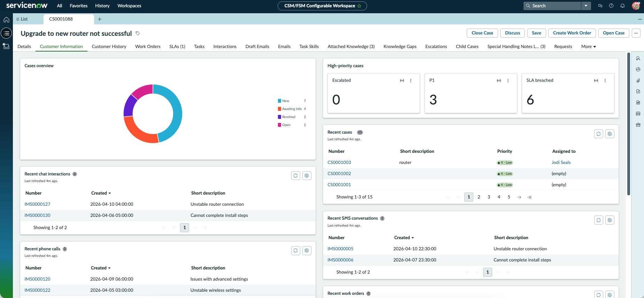Open the Workspaces menu in top bar
The height and width of the screenshot is (298, 644).
129,6
